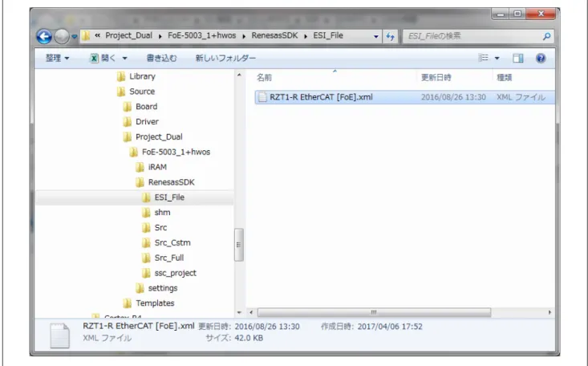This screenshot has width=588, height=366.
Task: Select iRAM folder in tree
Action: [157, 167]
